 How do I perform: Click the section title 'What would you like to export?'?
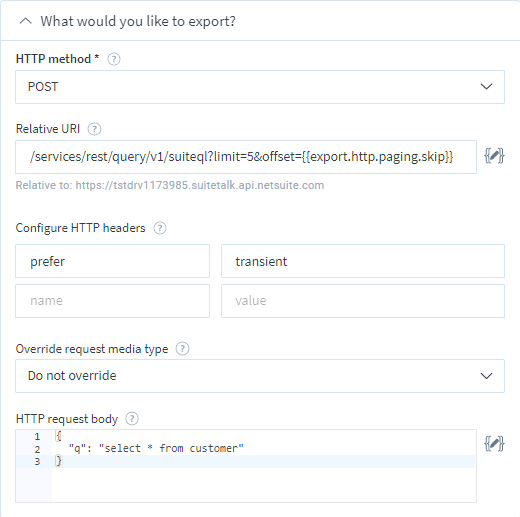138,21
